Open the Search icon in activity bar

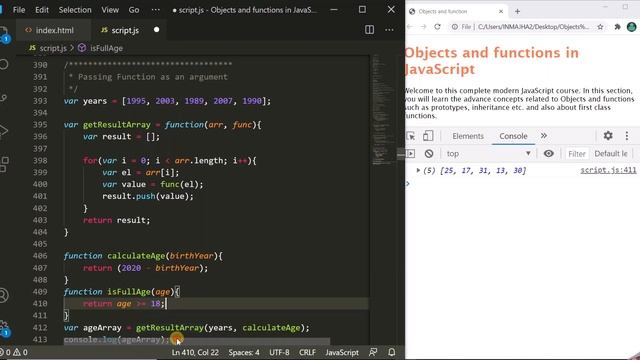pos(3,64)
